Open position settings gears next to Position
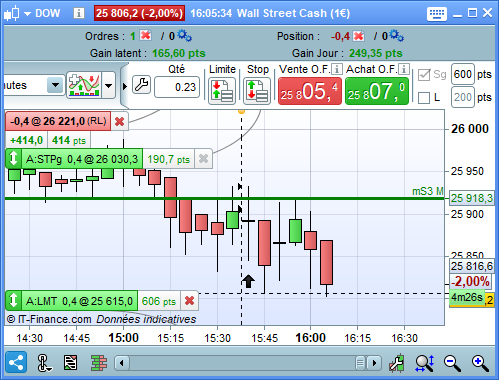Viewport: 499px width, 380px height. [x=396, y=36]
